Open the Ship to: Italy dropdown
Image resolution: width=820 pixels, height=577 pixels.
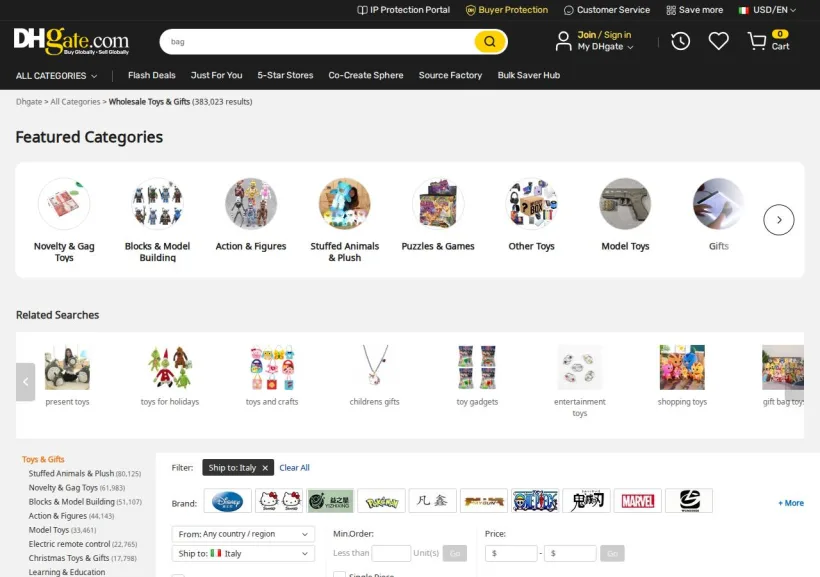243,553
